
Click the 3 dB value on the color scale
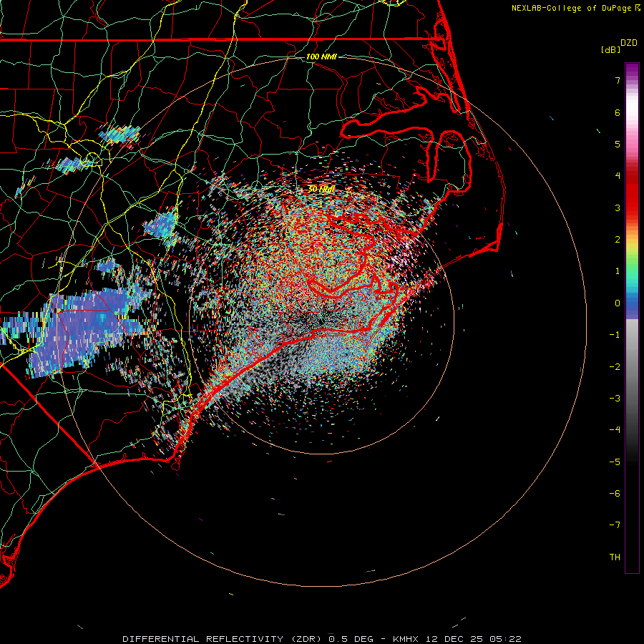(618, 208)
